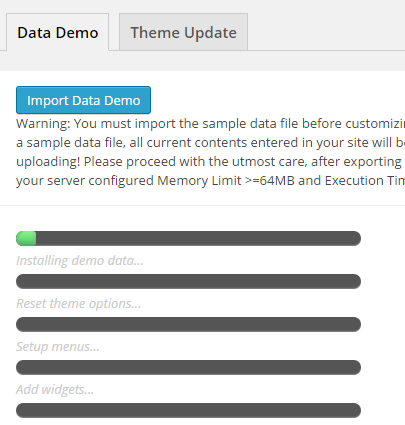Viewport: 405px width, 425px height.
Task: Click the progress bar below 'Add widgets...'
Action: pyautogui.click(x=188, y=411)
